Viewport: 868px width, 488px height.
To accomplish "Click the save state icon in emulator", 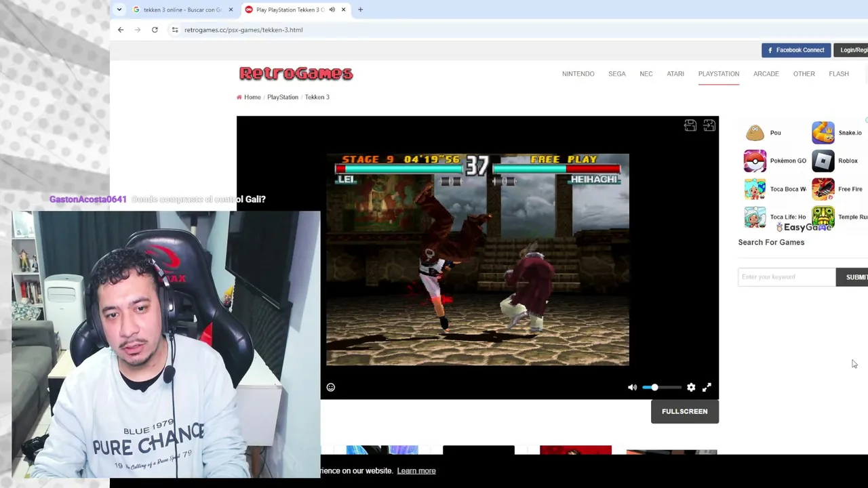I will [x=690, y=125].
